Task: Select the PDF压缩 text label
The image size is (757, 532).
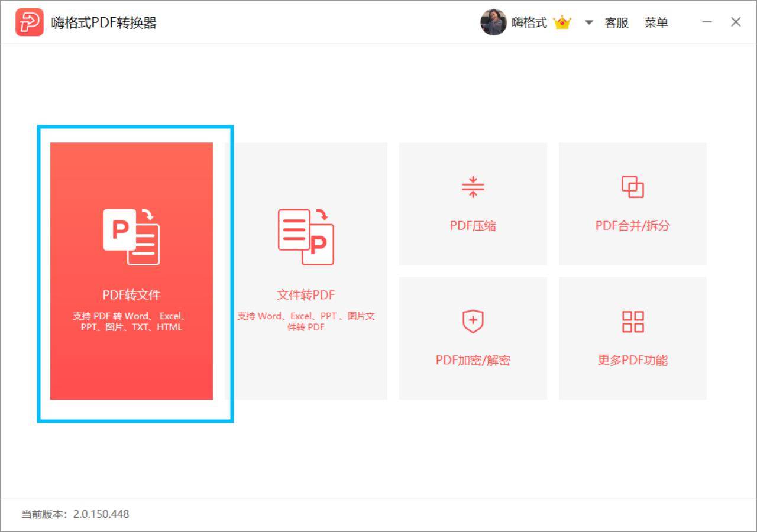Action: (473, 226)
